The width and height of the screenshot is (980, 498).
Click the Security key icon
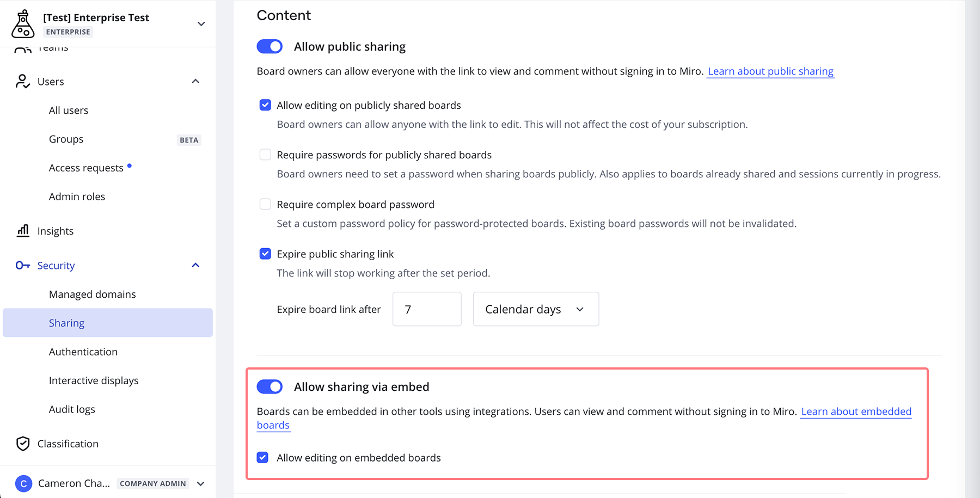pos(23,266)
